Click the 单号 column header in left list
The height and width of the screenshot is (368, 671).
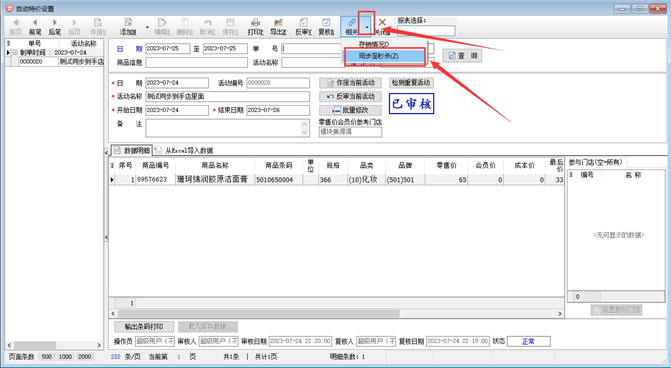(x=35, y=43)
